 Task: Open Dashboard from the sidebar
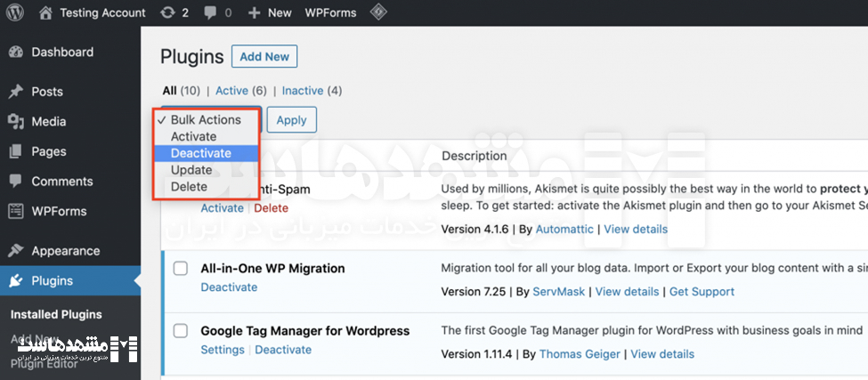pyautogui.click(x=61, y=53)
